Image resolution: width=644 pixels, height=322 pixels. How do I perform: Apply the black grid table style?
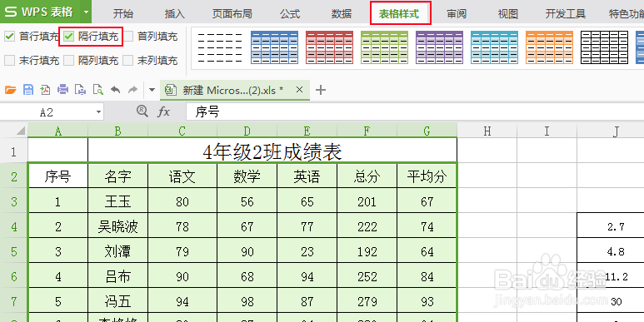pos(605,47)
